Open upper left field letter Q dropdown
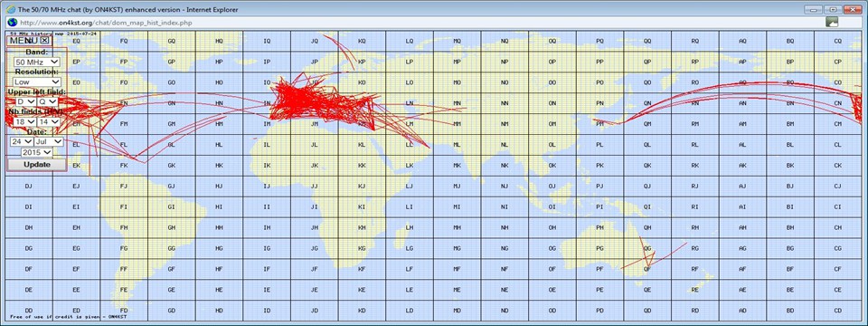Image resolution: width=868 pixels, height=326 pixels. point(48,101)
